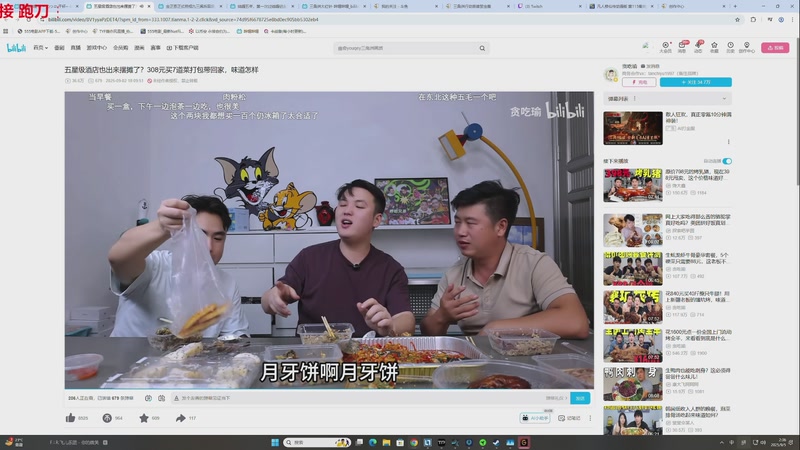
Task: Open Chrome from the taskbar
Action: (414, 442)
